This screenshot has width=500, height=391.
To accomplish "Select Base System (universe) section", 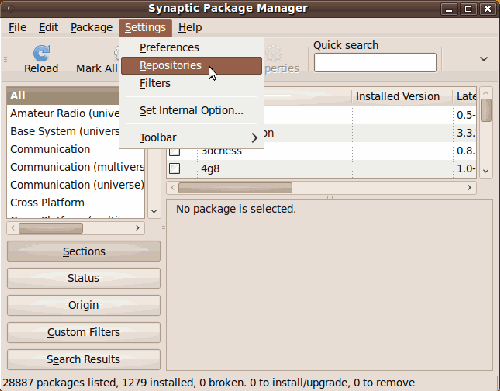I will [63, 131].
